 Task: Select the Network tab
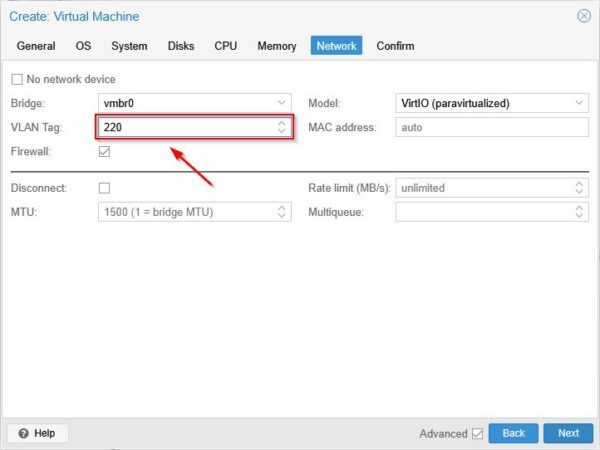coord(336,46)
